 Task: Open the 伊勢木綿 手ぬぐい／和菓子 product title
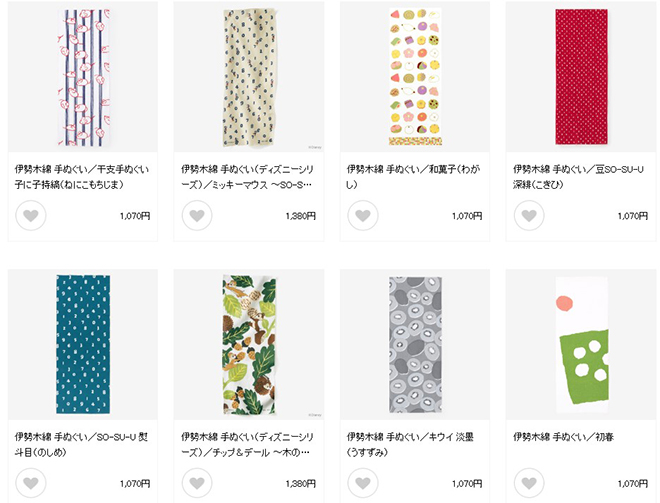point(413,177)
